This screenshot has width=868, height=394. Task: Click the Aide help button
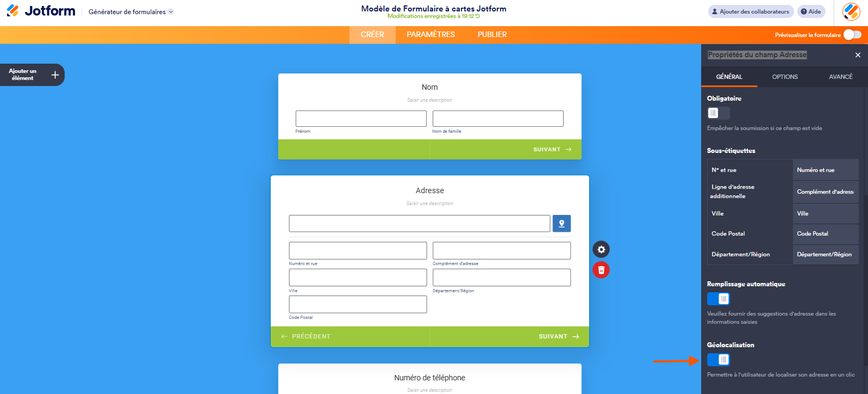tap(811, 11)
